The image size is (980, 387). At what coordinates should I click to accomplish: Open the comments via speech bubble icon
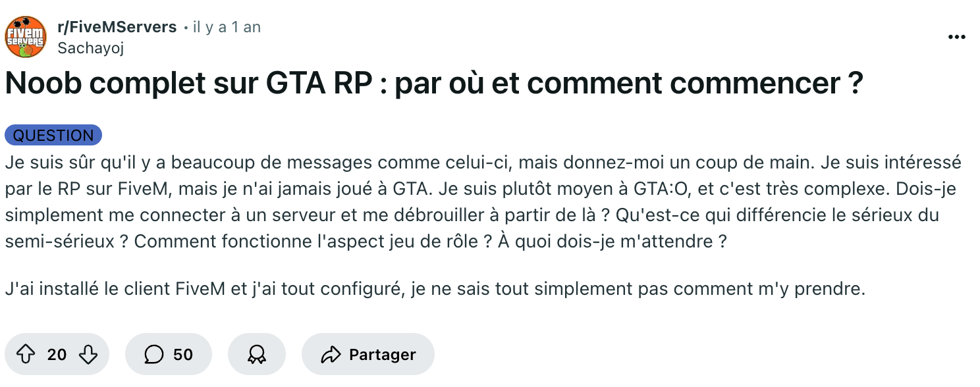153,355
